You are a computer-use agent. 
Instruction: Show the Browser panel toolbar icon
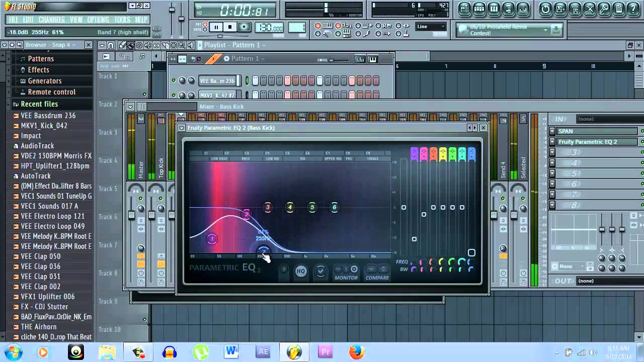pyautogui.click(x=508, y=9)
